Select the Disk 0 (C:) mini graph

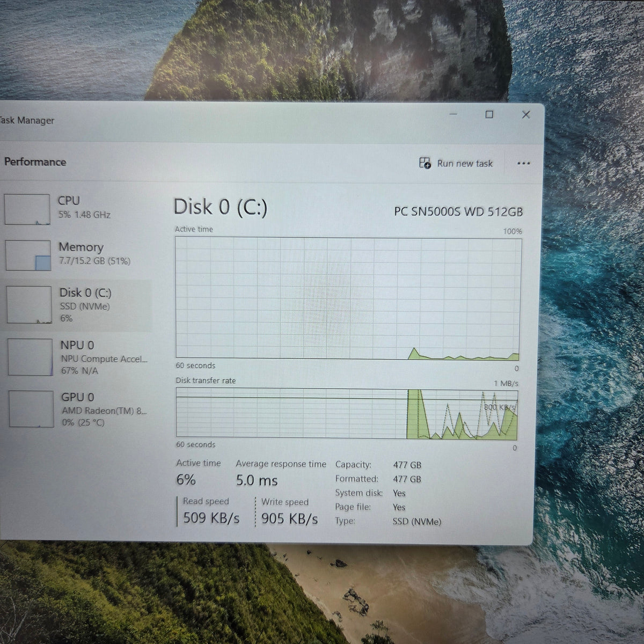pyautogui.click(x=29, y=304)
